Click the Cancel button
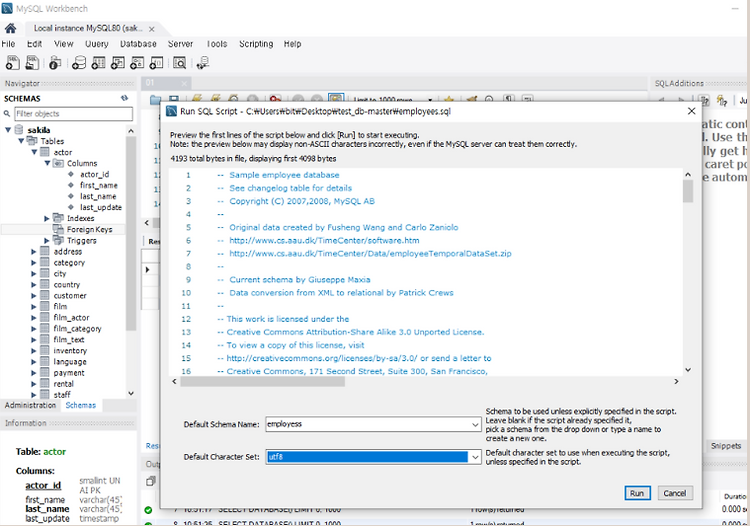Screen dimensions: 750x526 (x=675, y=493)
